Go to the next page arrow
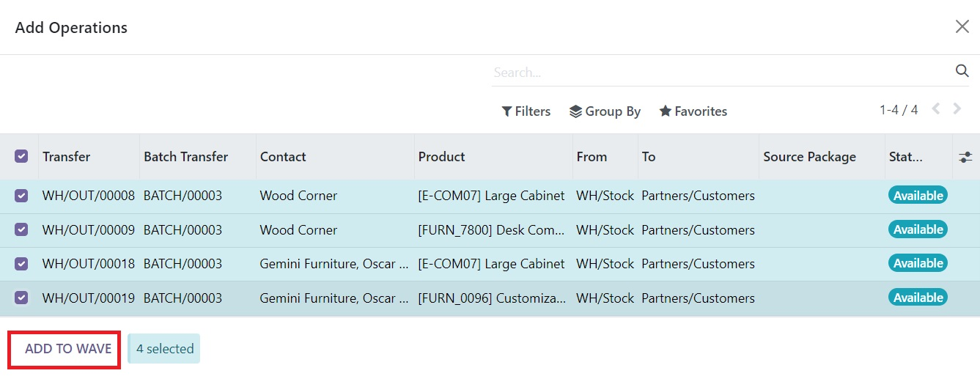The width and height of the screenshot is (980, 376). [x=957, y=109]
